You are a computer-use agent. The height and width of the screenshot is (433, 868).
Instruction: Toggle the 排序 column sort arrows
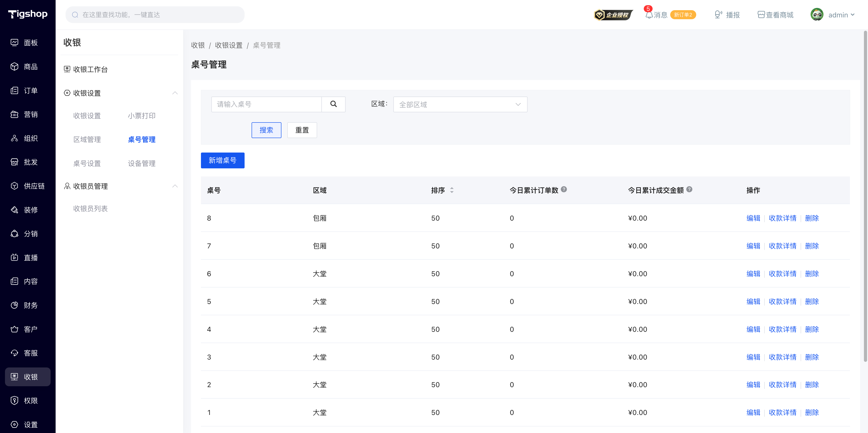[452, 190]
